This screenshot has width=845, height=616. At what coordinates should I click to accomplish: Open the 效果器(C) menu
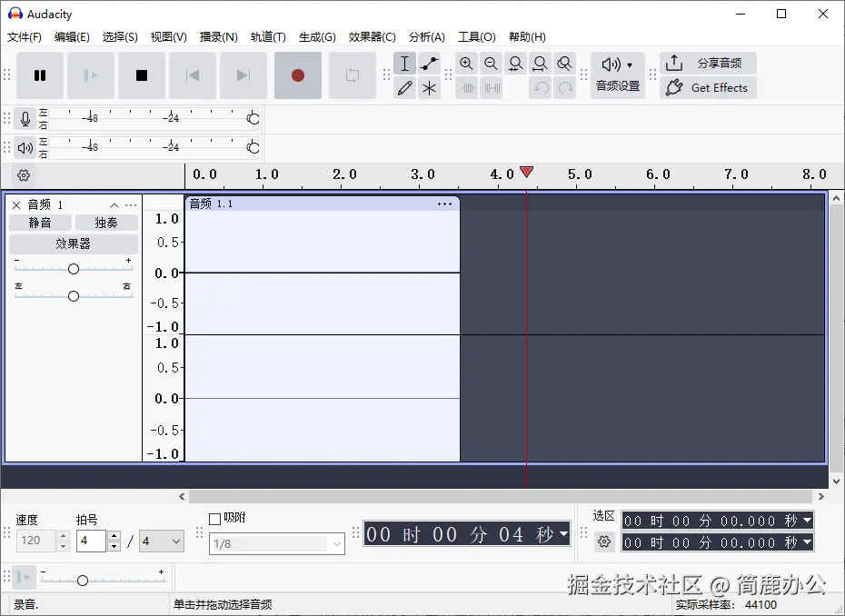(373, 37)
